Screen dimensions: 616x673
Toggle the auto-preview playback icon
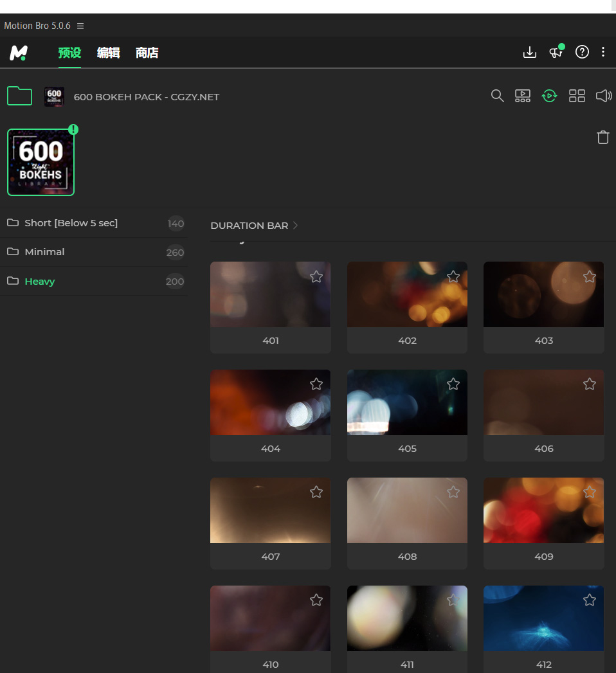[549, 96]
